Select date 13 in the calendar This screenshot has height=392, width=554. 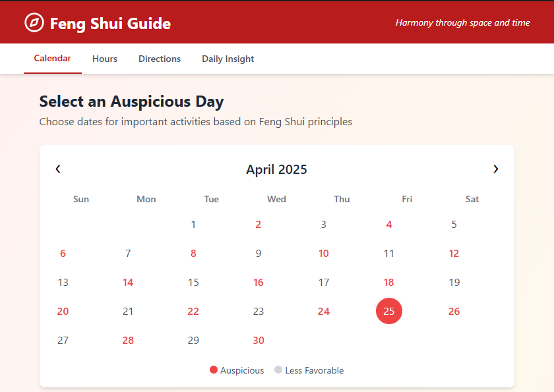[x=63, y=282]
